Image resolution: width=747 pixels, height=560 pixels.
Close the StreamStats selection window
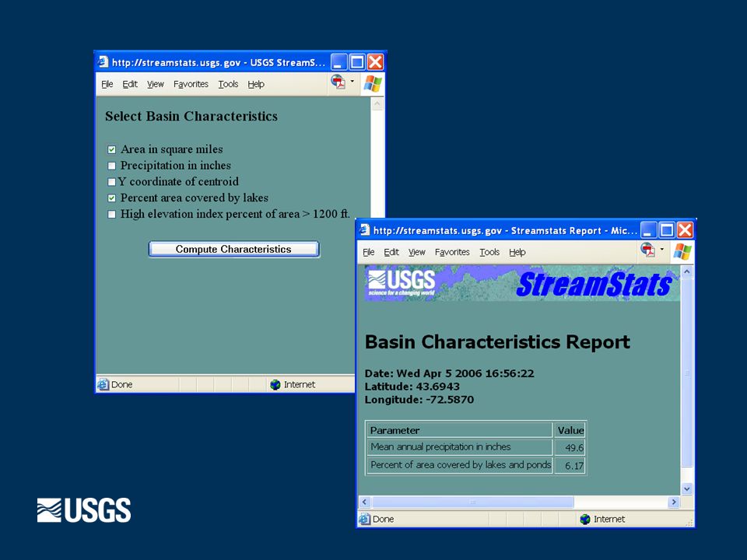tap(375, 62)
